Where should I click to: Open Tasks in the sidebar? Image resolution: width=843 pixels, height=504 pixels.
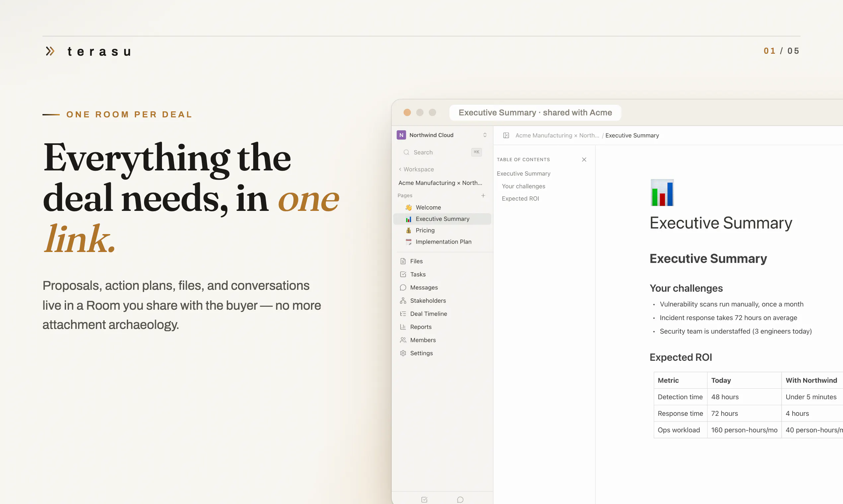tap(442, 275)
